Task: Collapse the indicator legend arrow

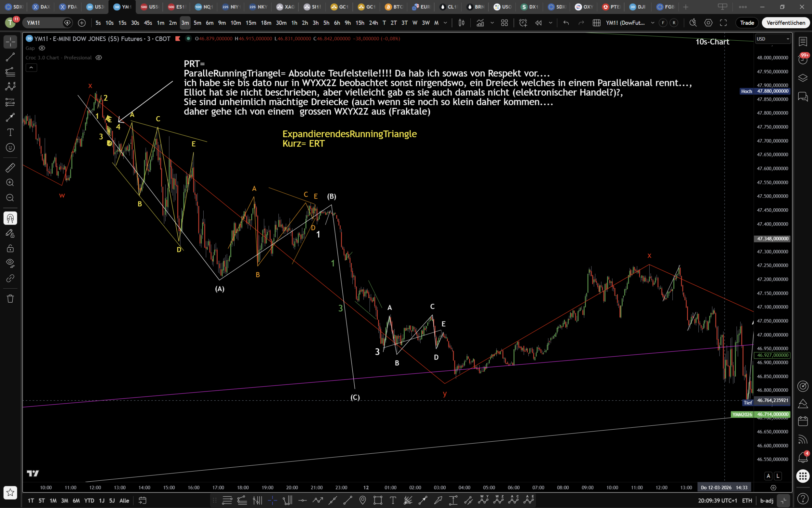Action: [x=31, y=68]
